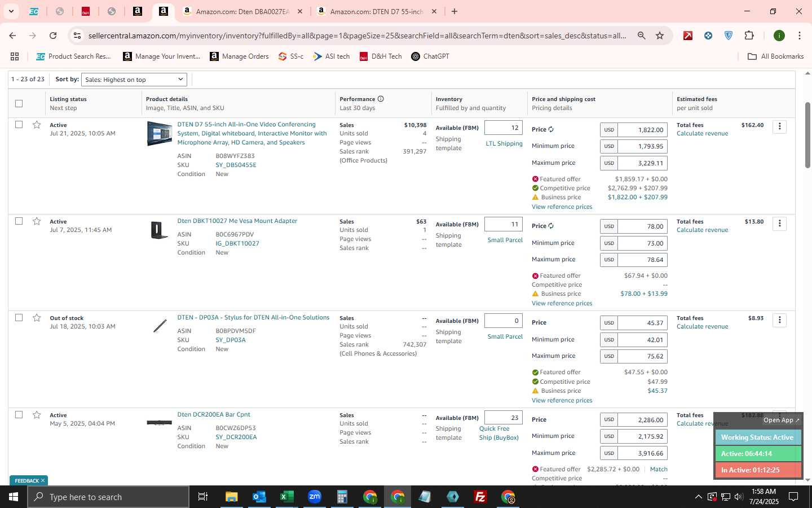Open SKU SY_DB50455E link
Viewport: 812px width, 508px height.
click(236, 165)
